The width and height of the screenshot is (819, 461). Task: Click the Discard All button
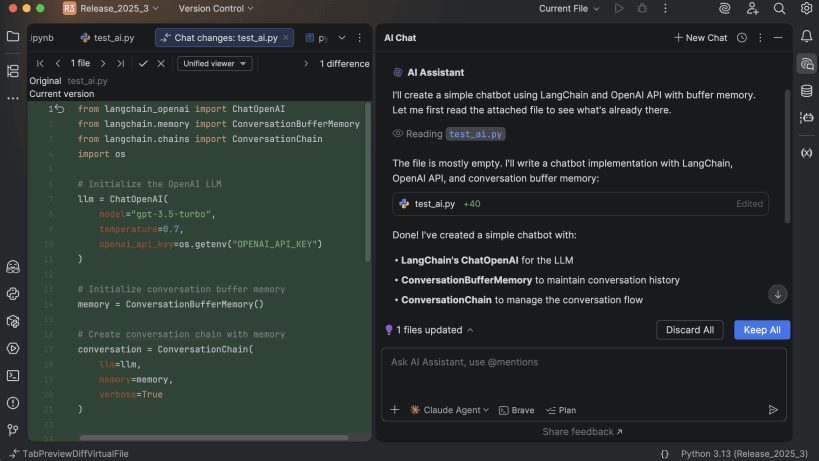tap(689, 330)
